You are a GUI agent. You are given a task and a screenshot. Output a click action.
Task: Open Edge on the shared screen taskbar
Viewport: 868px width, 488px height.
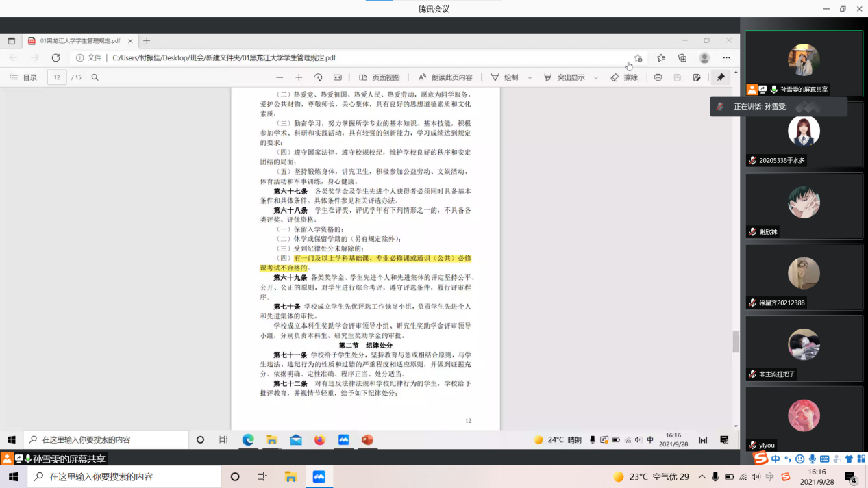248,439
